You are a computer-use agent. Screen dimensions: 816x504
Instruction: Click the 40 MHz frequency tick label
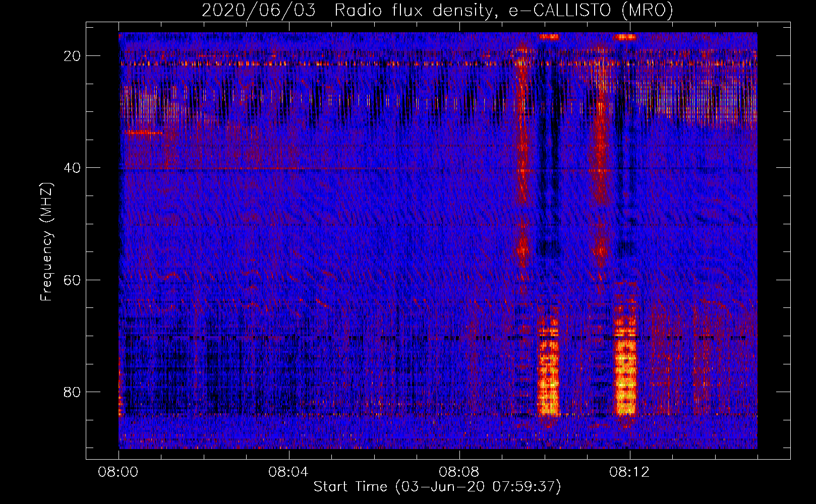pyautogui.click(x=73, y=168)
